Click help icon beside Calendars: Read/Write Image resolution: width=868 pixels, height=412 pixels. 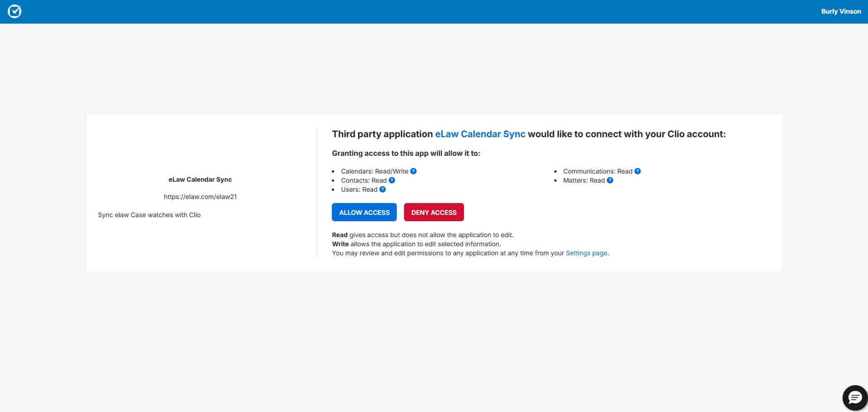[x=413, y=171]
